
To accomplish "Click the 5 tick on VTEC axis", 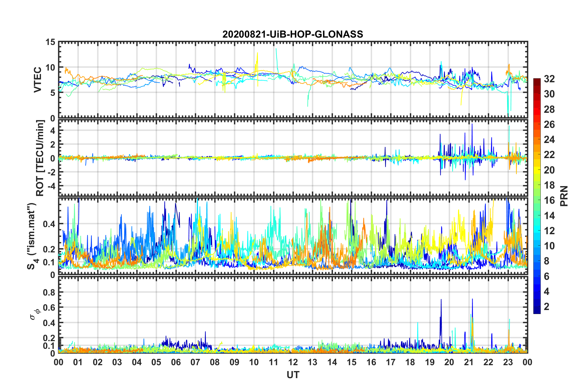I will point(53,93).
